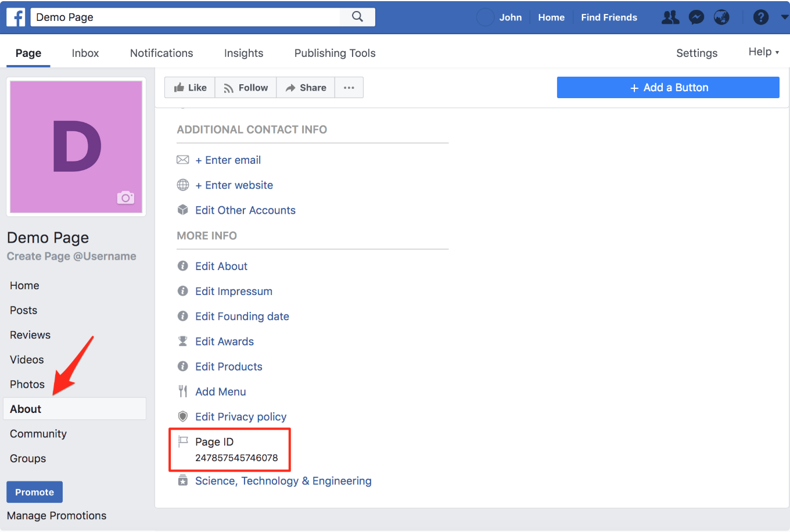Expand the Help dropdown menu
790x532 pixels.
click(763, 52)
